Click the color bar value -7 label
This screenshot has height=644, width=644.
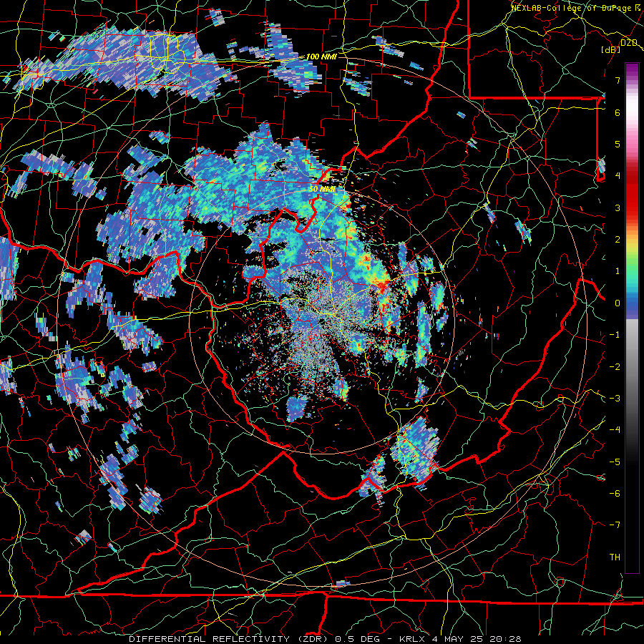coord(615,525)
